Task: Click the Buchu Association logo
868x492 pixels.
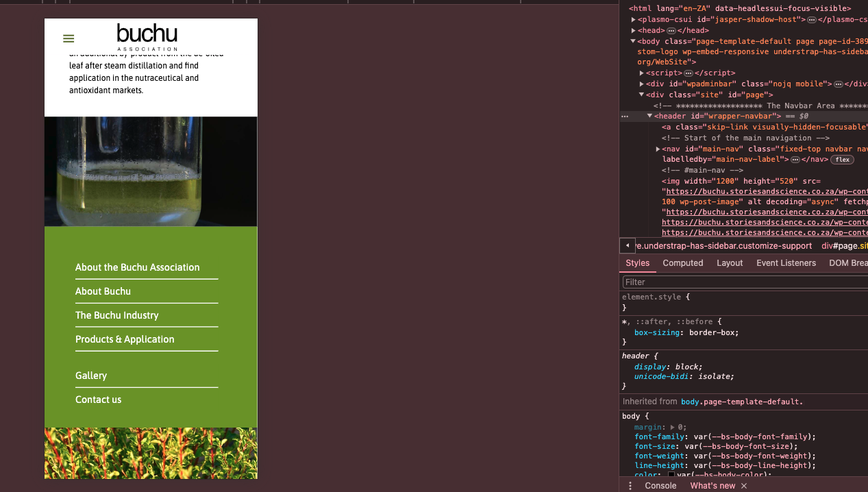Action: click(x=147, y=37)
